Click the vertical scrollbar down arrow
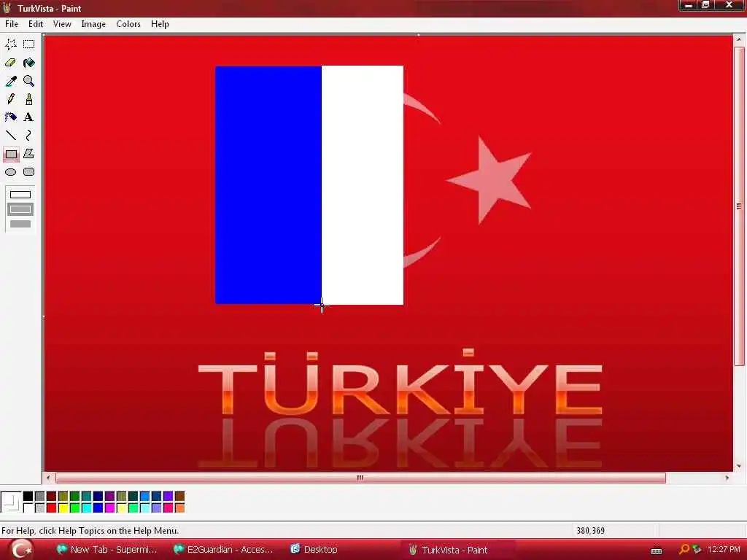This screenshot has height=560, width=747. coord(739,466)
